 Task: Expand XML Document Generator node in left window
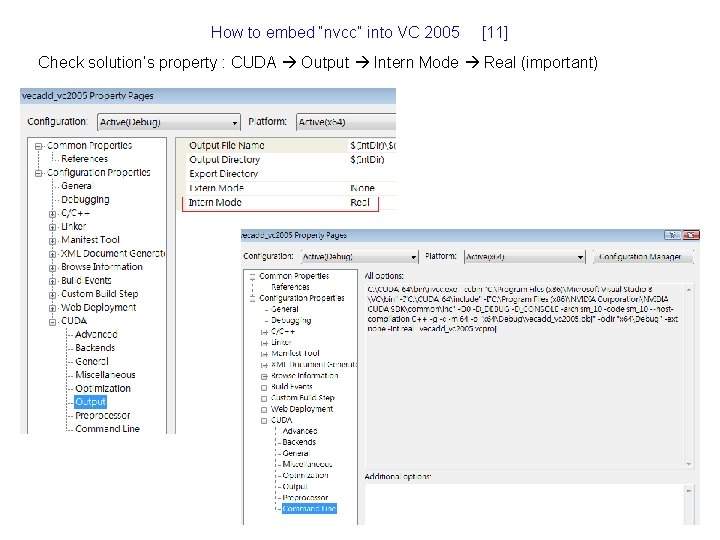pos(52,254)
